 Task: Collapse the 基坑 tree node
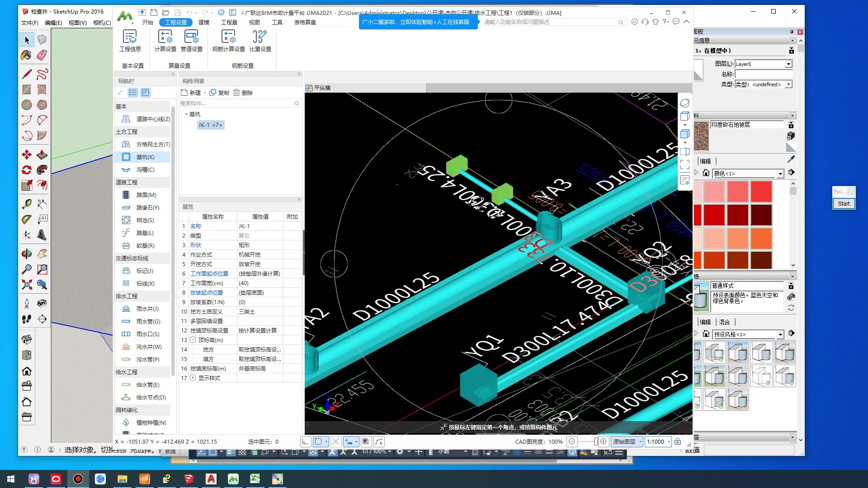[186, 114]
